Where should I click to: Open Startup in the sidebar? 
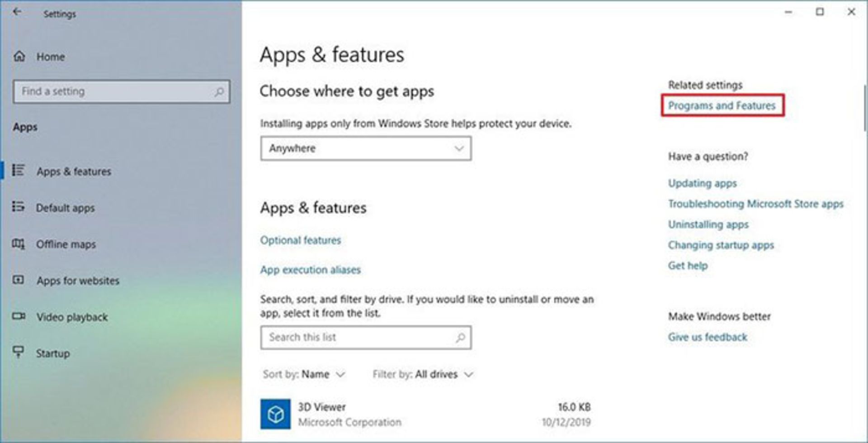click(x=53, y=353)
